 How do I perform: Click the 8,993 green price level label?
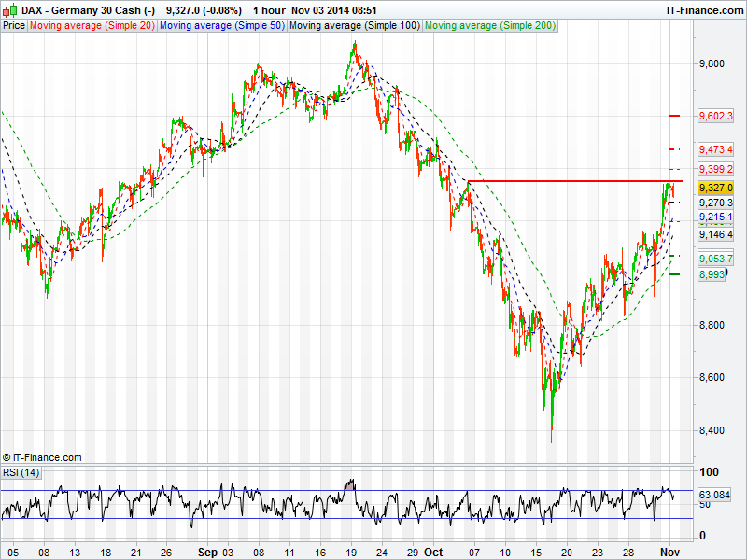[712, 274]
